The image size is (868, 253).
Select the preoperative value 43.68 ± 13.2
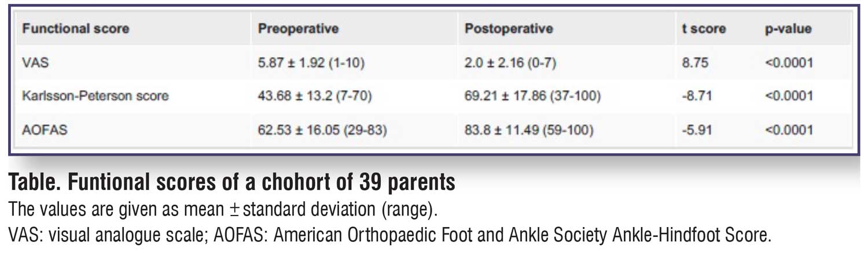[315, 96]
